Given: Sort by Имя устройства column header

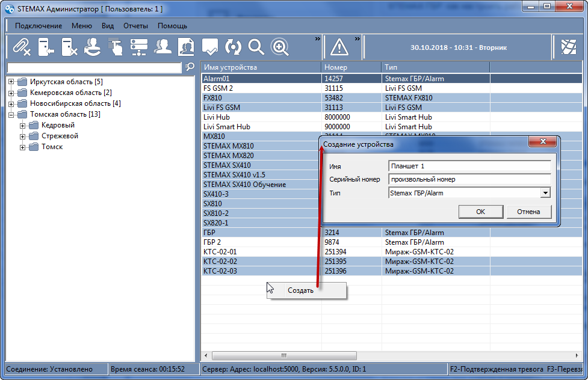Looking at the screenshot, I should [x=261, y=67].
